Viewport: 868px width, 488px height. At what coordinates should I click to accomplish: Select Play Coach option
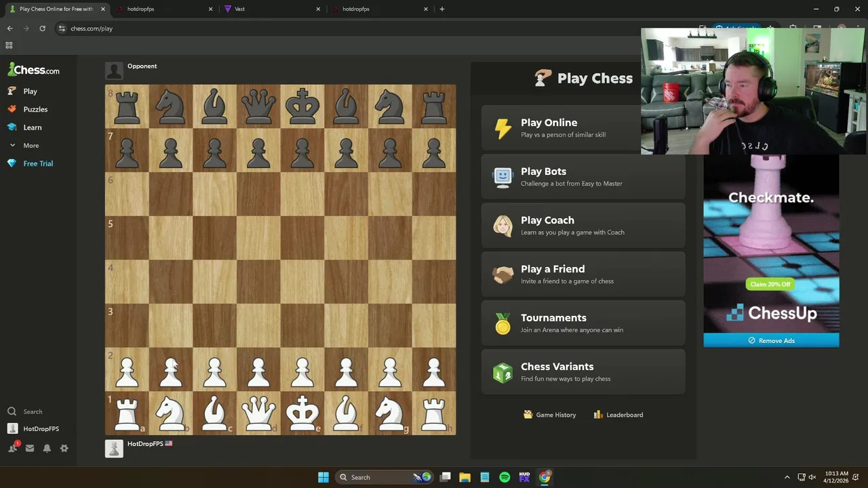[583, 226]
